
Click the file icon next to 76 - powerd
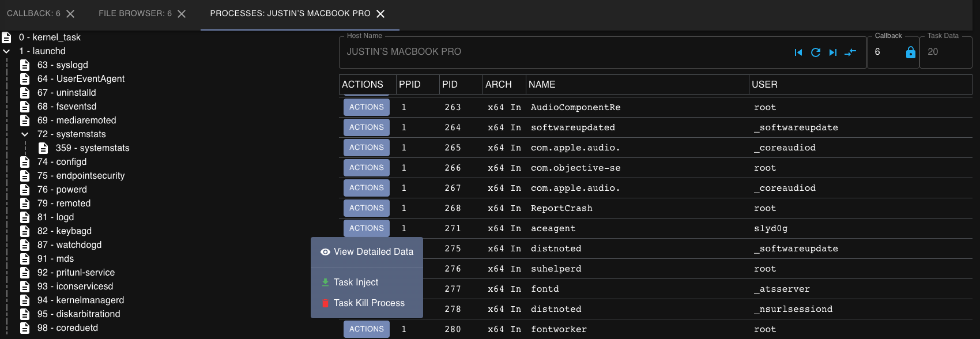coord(25,190)
